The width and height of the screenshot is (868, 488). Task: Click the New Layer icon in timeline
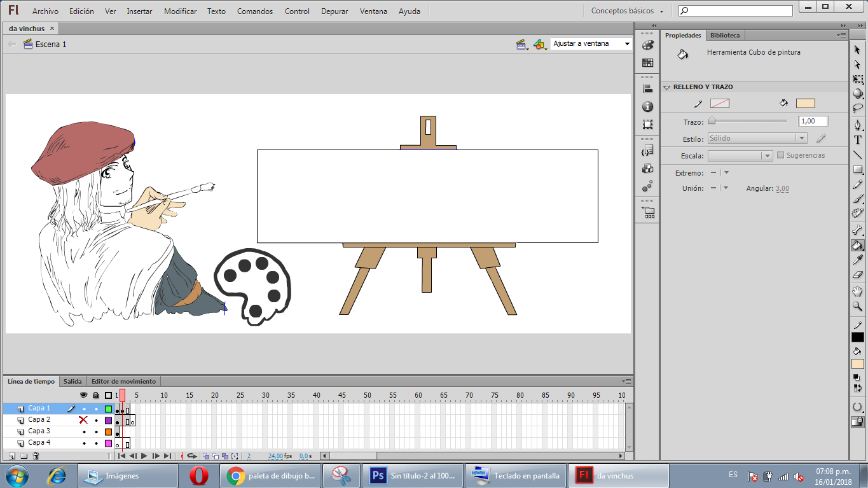click(12, 456)
